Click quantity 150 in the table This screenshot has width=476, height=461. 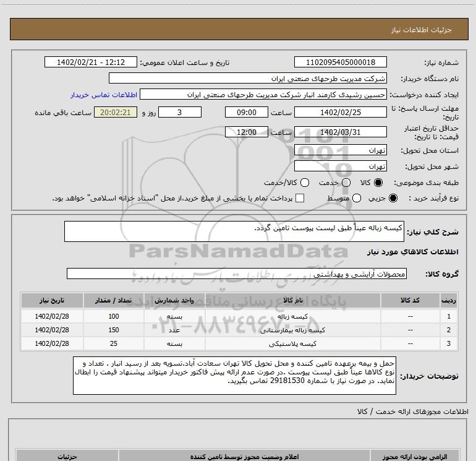pyautogui.click(x=114, y=330)
